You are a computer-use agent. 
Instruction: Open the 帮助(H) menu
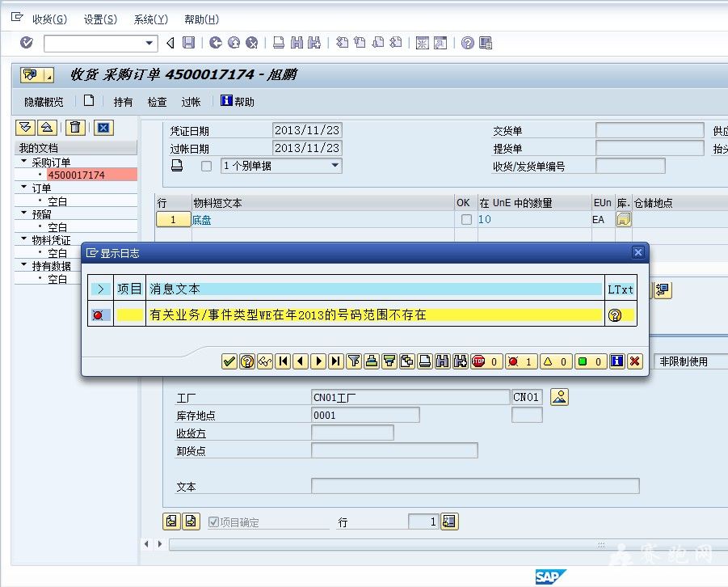(201, 19)
